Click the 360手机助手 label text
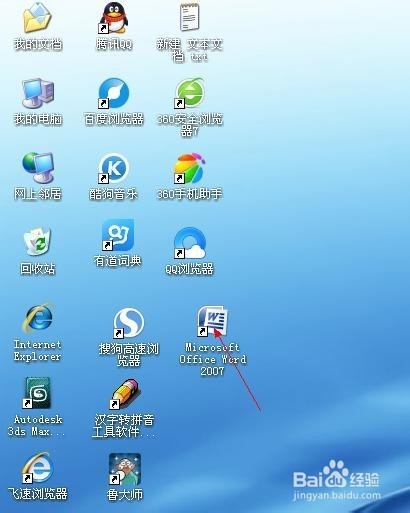Image resolution: width=410 pixels, height=513 pixels. 189,194
